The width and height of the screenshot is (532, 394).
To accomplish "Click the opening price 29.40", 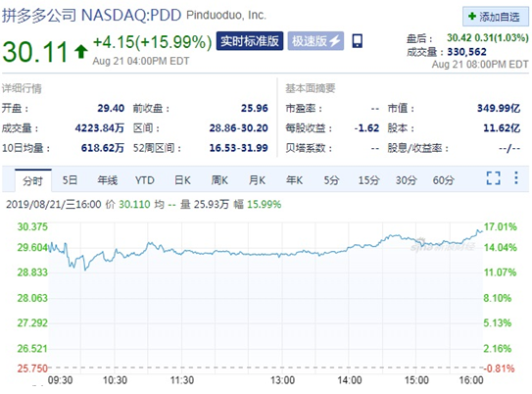I will click(111, 108).
